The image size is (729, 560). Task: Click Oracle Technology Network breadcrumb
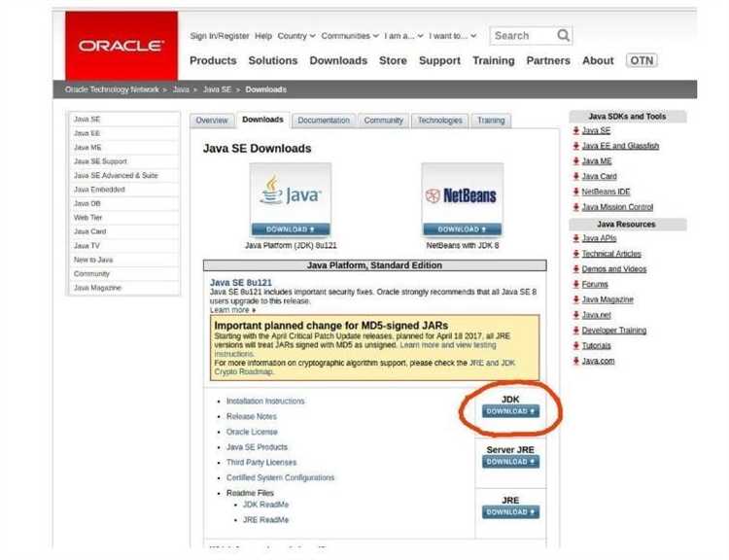[x=112, y=89]
